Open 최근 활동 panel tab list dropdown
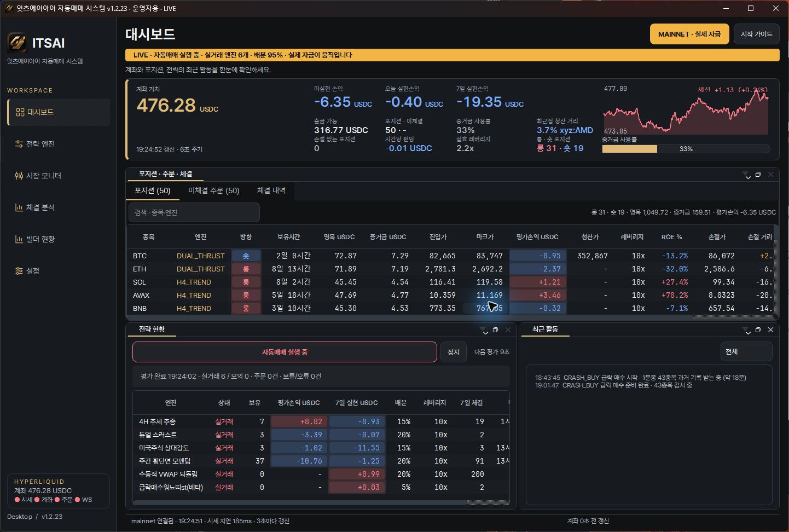 tap(746, 331)
